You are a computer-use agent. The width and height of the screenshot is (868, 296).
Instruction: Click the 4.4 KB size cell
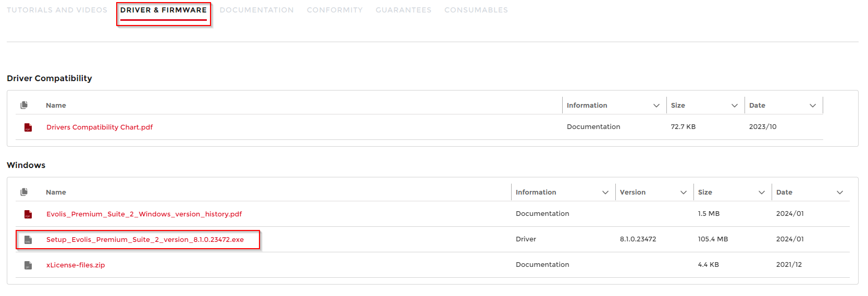click(708, 265)
